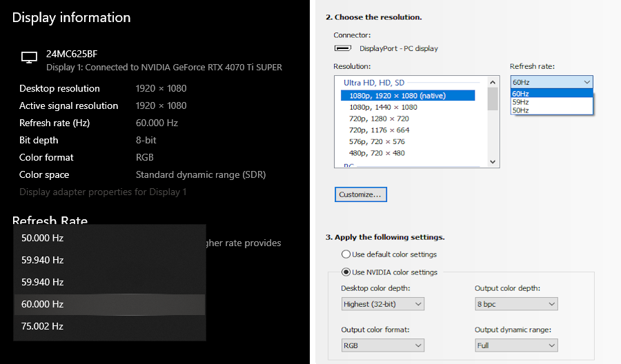Choose 60Hz in NVIDIA refresh rate list
This screenshot has width=621, height=364.
(551, 93)
